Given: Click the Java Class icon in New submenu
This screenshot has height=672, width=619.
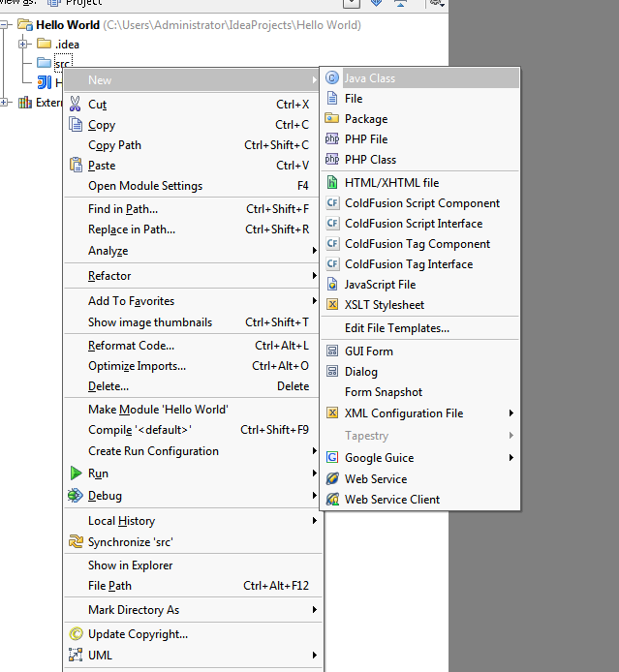Looking at the screenshot, I should [332, 78].
